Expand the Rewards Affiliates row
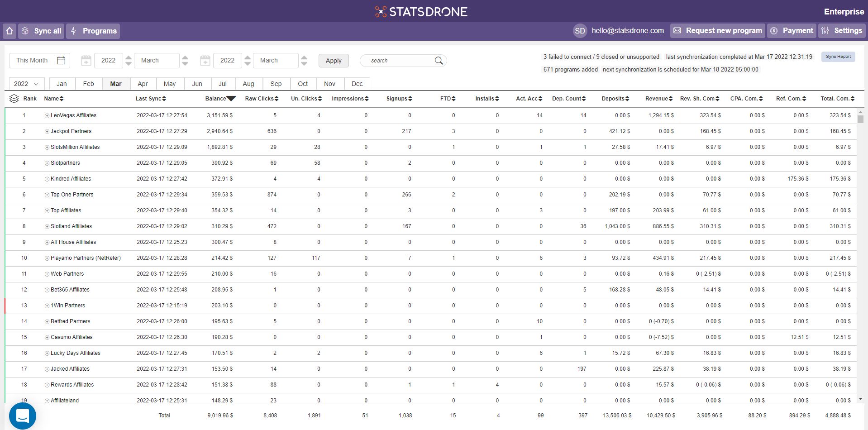Viewport: 868px width, 430px height. point(47,385)
